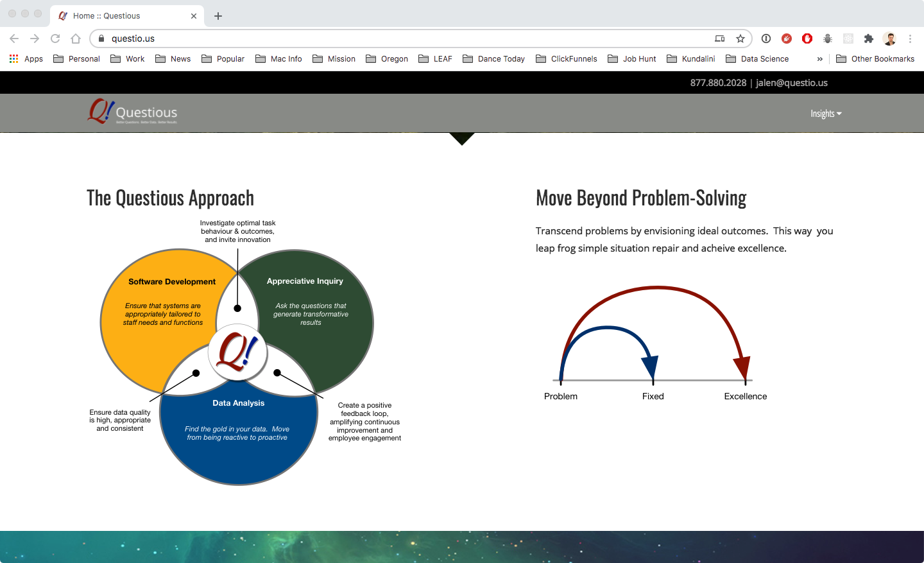Click the bug-shaped extension icon
Screen dimensions: 924x563
pos(828,39)
